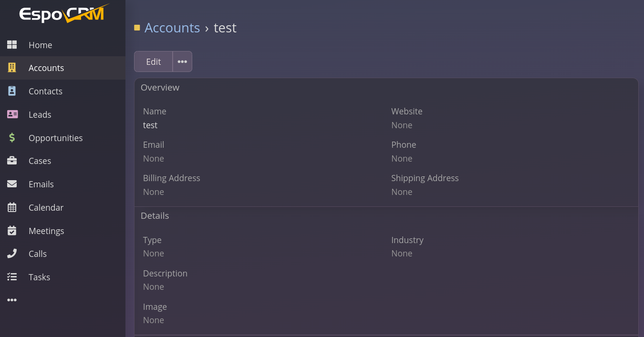Image resolution: width=644 pixels, height=337 pixels.
Task: Click the account name value 'test'
Action: point(150,125)
